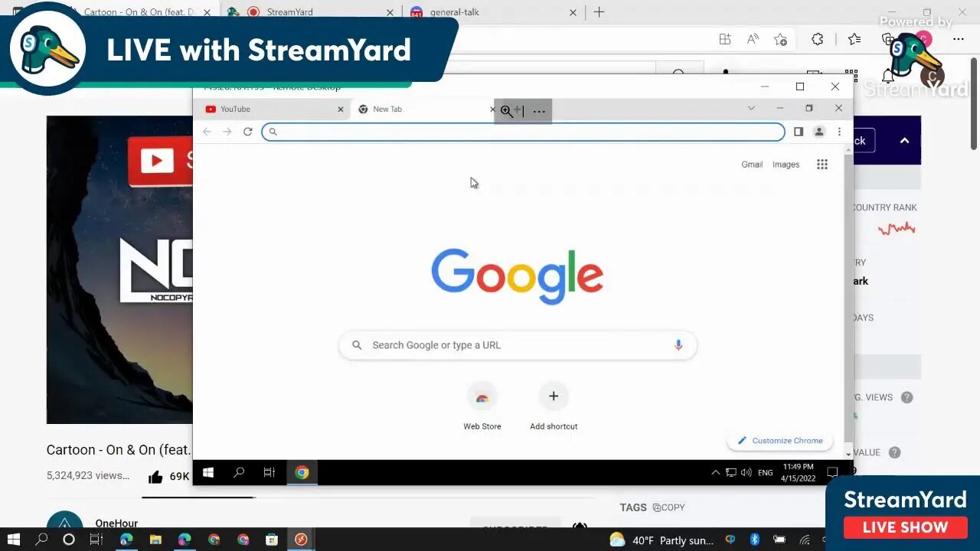980x551 pixels.
Task: Click the weather widget showing 40°F
Action: tap(661, 540)
